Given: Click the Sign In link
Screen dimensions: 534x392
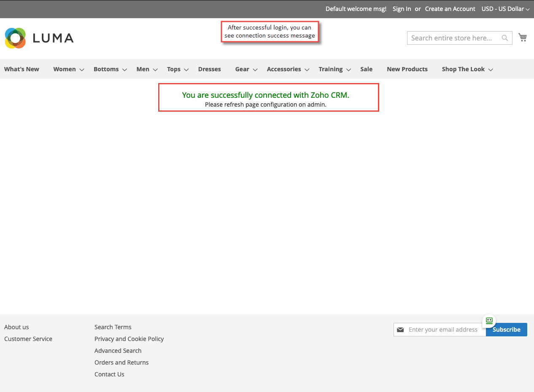Looking at the screenshot, I should (402, 9).
